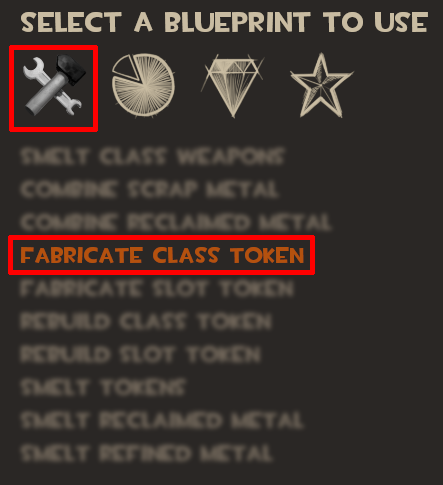Open the pie chart blueprint category

tap(143, 85)
